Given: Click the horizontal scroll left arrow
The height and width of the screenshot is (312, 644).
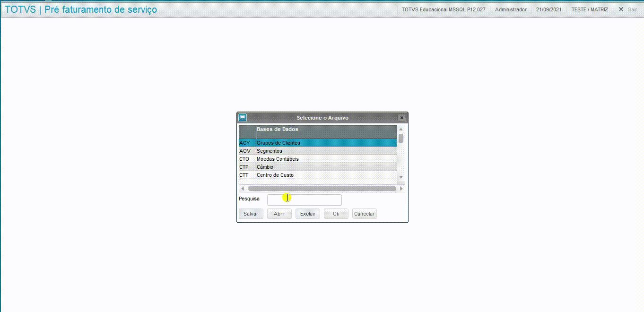Looking at the screenshot, I should pyautogui.click(x=243, y=188).
